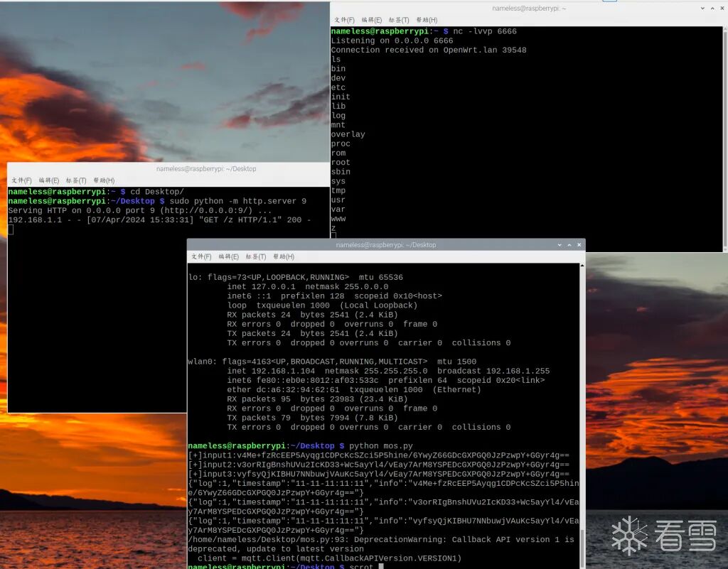Click the '[+]input3' output line
Viewport: 728px width, 569px height.
pyautogui.click(x=378, y=474)
